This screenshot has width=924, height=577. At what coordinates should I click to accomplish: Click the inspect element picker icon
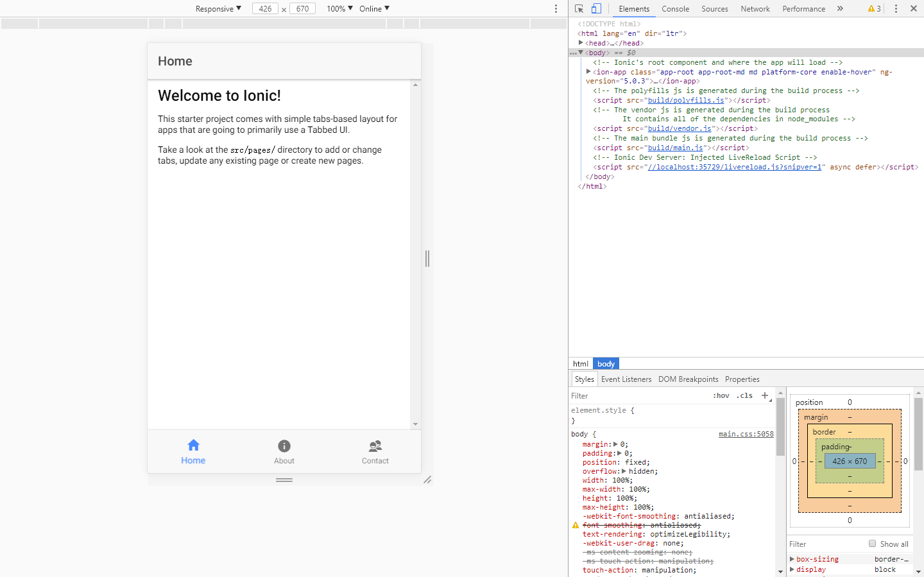coord(579,8)
